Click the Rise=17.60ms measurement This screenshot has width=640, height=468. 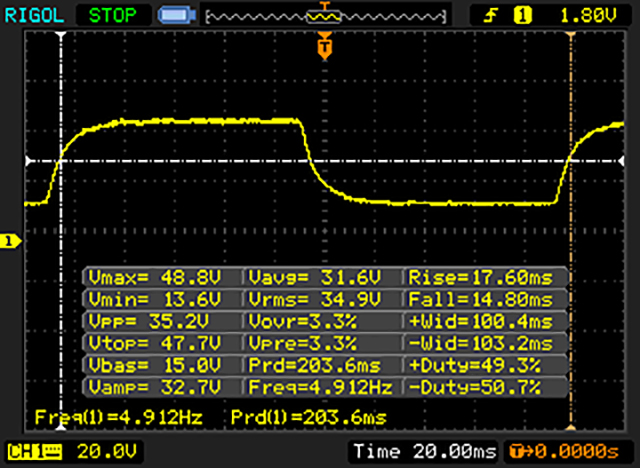[x=480, y=278]
